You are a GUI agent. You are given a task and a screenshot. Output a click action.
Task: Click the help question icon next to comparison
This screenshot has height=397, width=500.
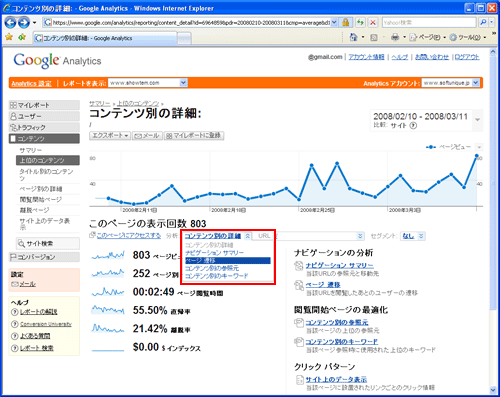tap(413, 126)
